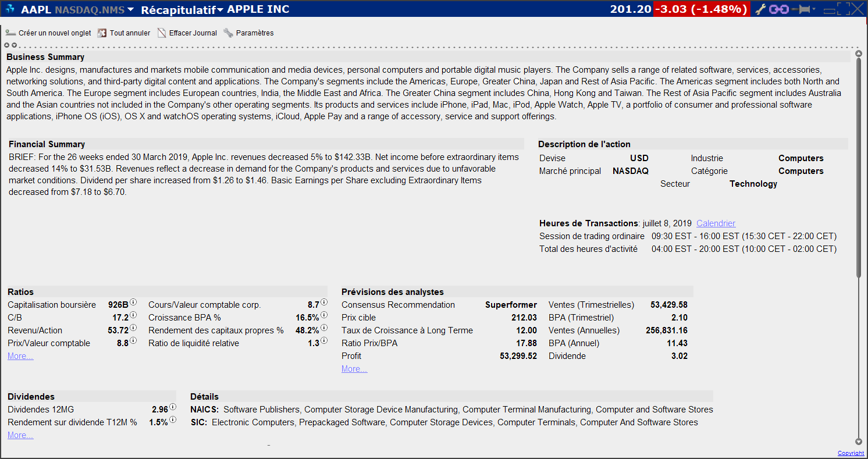868x459 pixels.
Task: Click Créer un nouvel onglet
Action: (x=48, y=33)
